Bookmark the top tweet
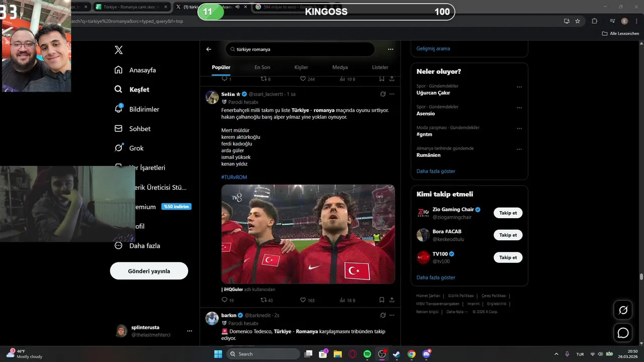The image size is (644, 362). tap(382, 79)
